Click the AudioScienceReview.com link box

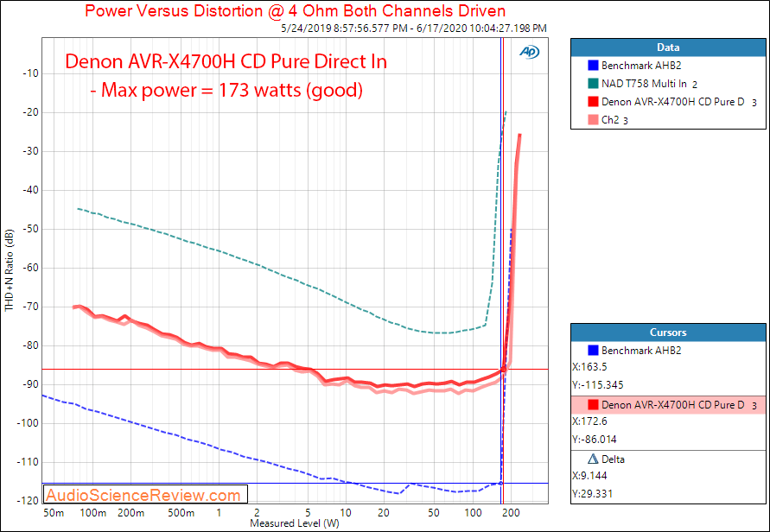145,495
